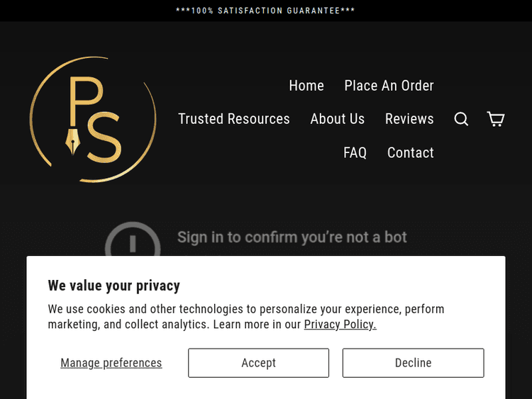Open the Privacy Policy link
This screenshot has width=532, height=399.
pos(340,325)
